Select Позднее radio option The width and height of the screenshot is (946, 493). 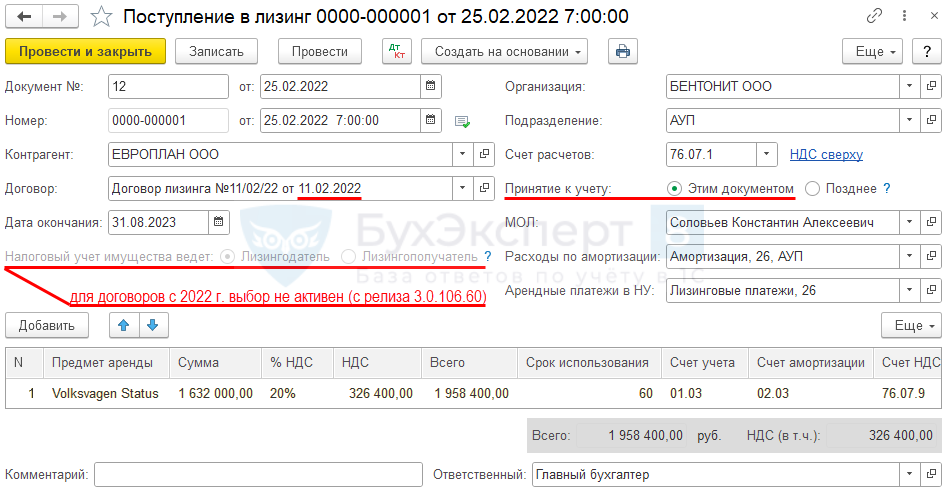point(813,189)
